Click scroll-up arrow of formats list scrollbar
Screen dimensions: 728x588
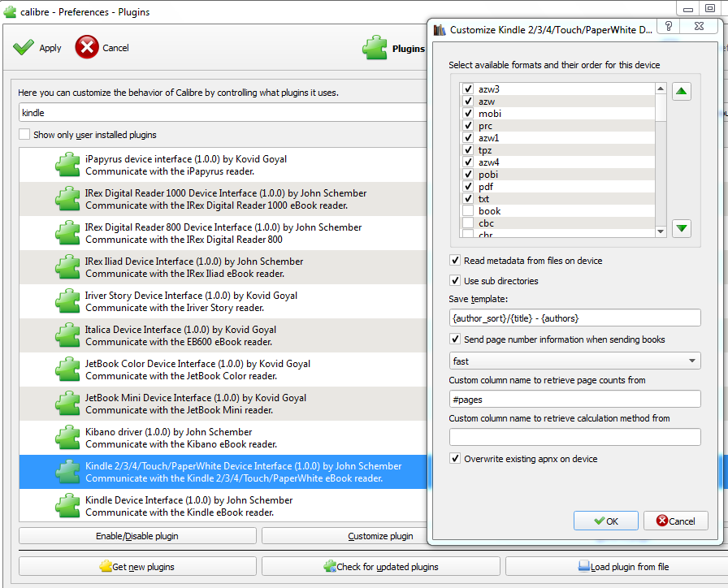click(661, 89)
